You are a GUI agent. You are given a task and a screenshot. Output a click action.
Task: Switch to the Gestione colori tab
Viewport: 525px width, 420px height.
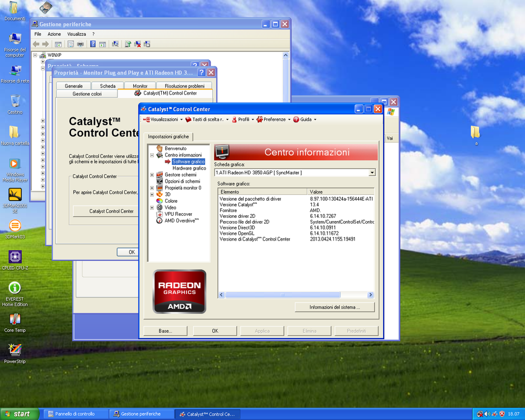click(87, 94)
